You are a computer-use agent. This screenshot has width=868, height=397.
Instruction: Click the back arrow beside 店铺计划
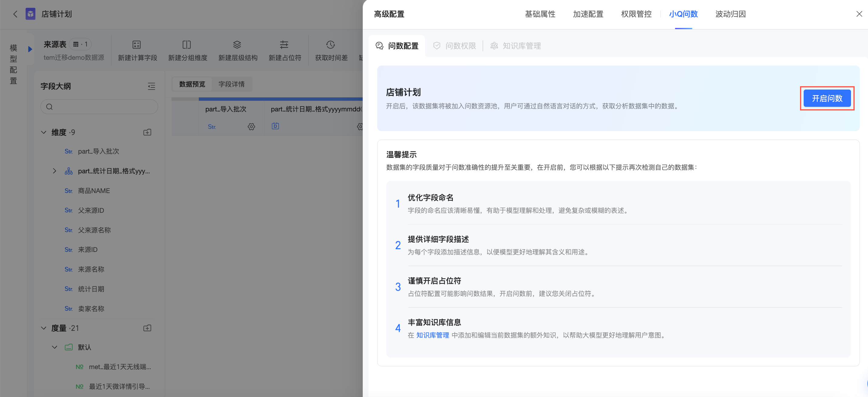coord(15,14)
